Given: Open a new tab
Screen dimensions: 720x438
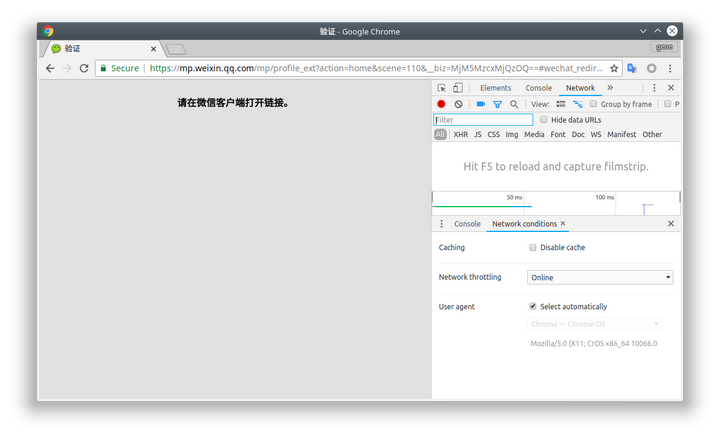Looking at the screenshot, I should point(176,49).
